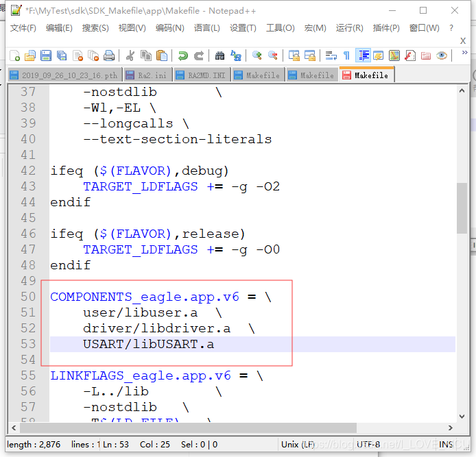
Task: Switch to the Ra2.ini tab
Action: pyautogui.click(x=147, y=75)
